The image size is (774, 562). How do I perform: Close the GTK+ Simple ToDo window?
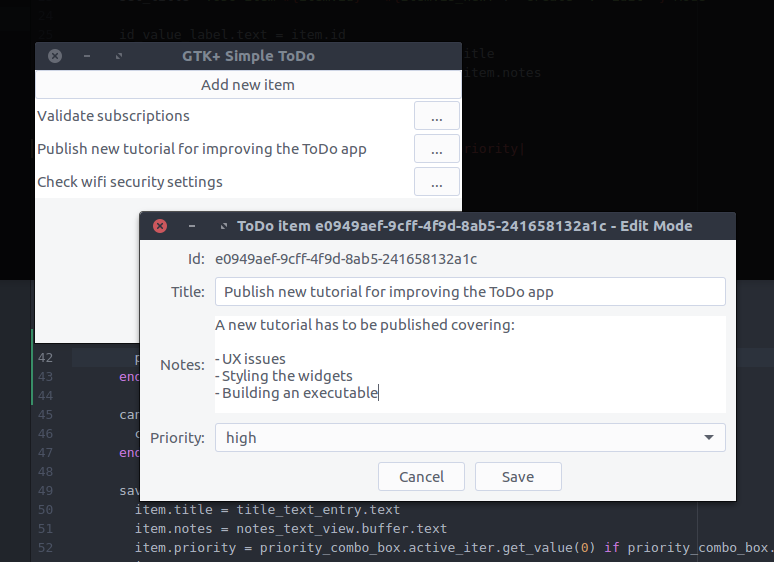(55, 56)
